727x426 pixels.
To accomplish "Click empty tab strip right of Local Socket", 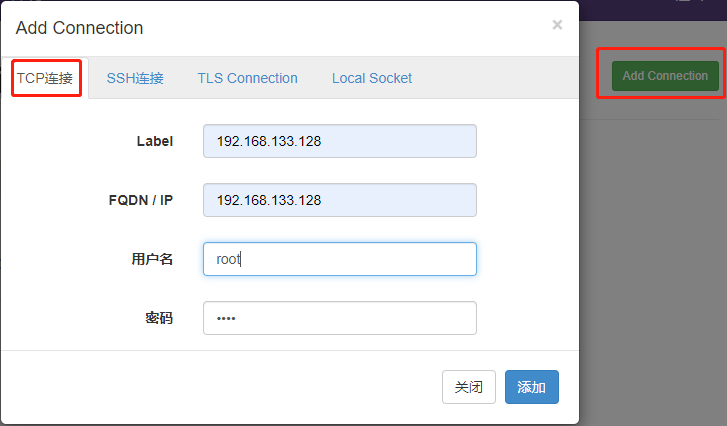I will click(x=500, y=78).
